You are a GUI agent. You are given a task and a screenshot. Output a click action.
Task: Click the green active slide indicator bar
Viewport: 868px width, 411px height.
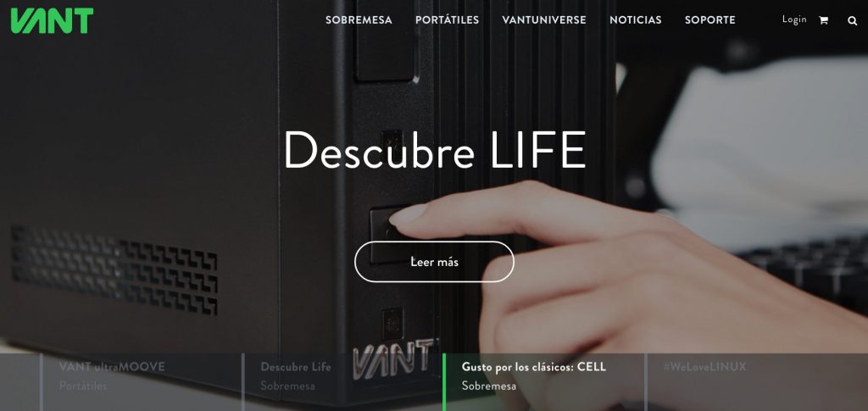pos(444,381)
